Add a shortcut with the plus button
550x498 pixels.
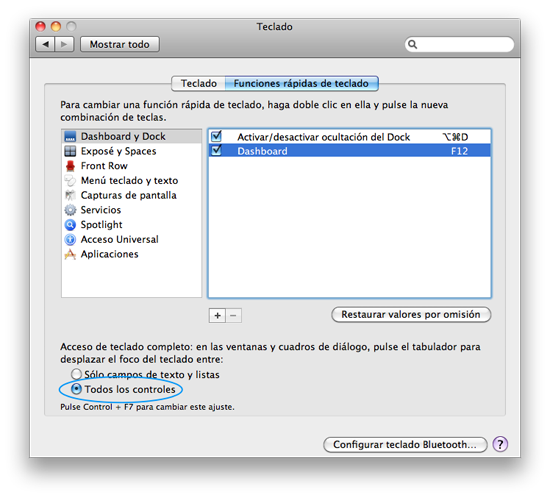pos(217,316)
